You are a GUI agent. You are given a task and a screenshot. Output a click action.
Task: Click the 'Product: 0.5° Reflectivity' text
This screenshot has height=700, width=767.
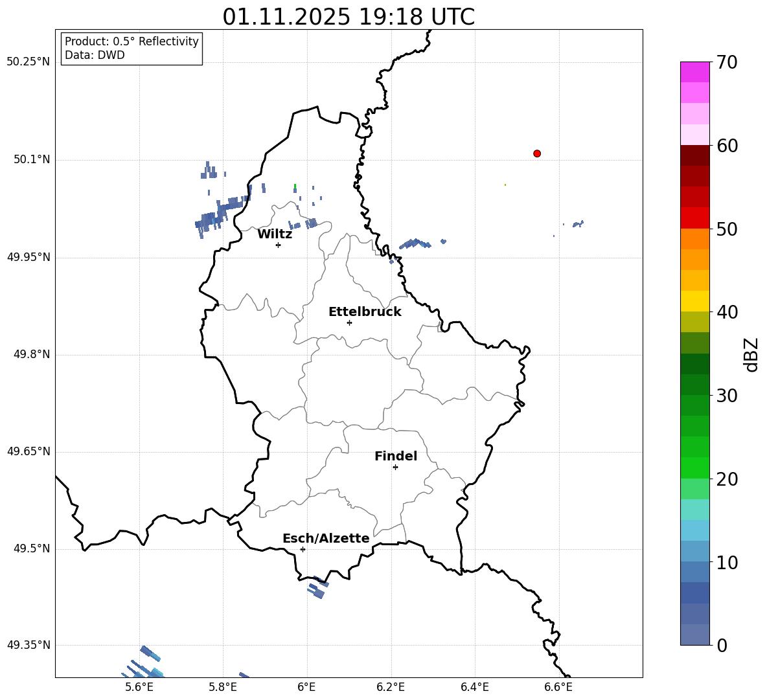[x=132, y=41]
